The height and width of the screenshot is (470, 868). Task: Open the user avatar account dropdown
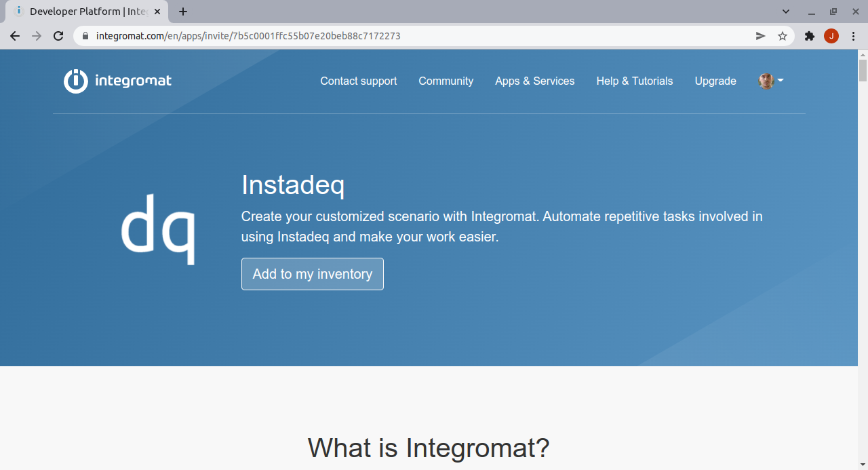pyautogui.click(x=771, y=81)
